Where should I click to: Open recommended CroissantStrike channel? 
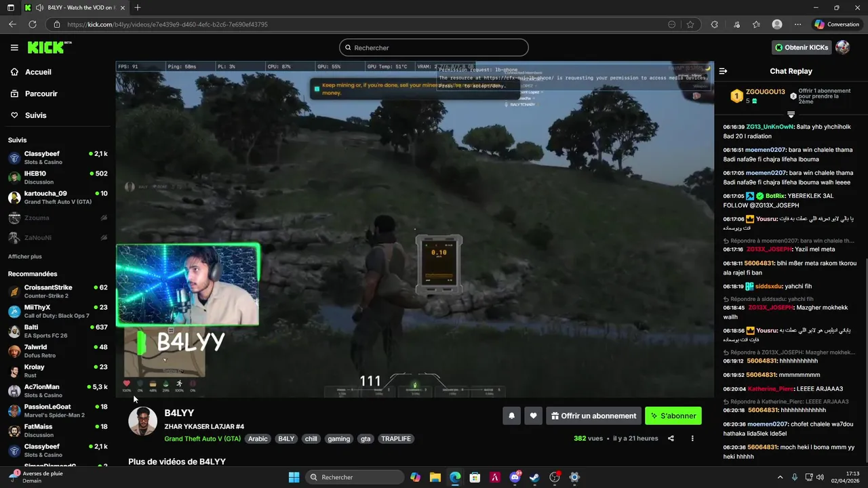[x=58, y=291]
